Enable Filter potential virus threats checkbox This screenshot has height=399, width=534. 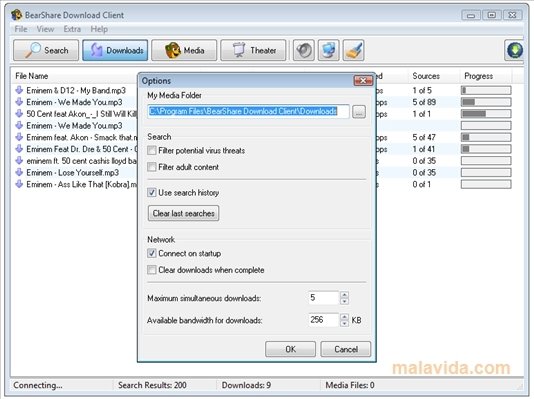click(x=152, y=150)
